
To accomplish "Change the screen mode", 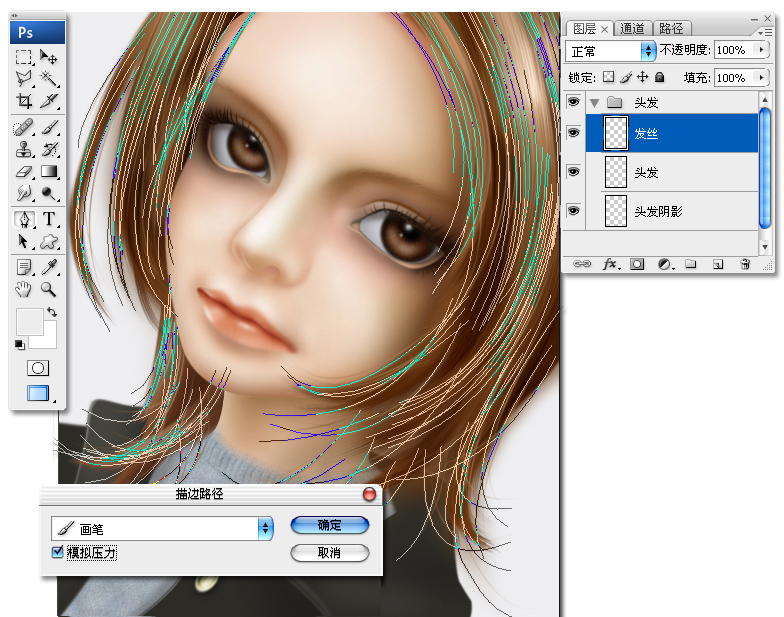I will click(38, 394).
